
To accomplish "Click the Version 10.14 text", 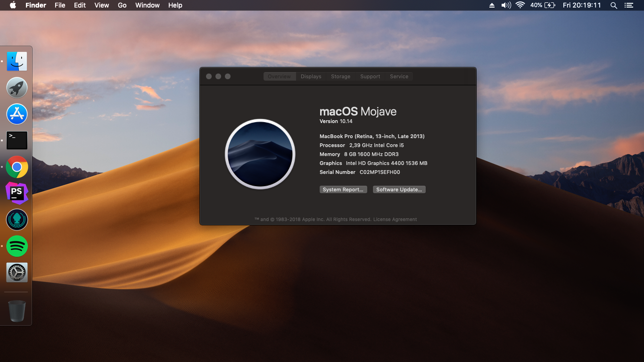I will (336, 121).
